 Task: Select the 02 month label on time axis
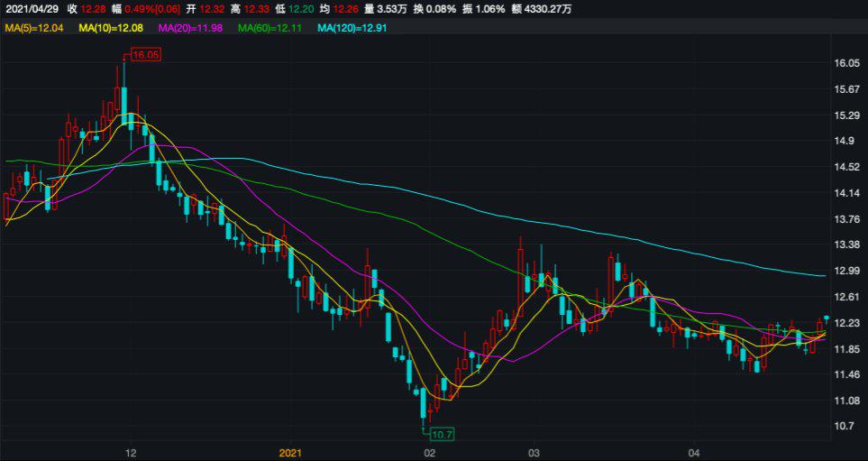pos(429,452)
